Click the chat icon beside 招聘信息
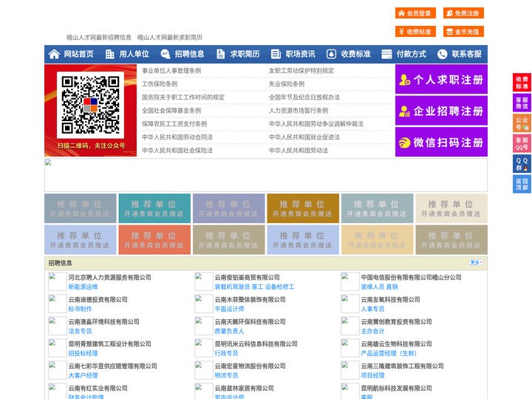 click(x=165, y=54)
